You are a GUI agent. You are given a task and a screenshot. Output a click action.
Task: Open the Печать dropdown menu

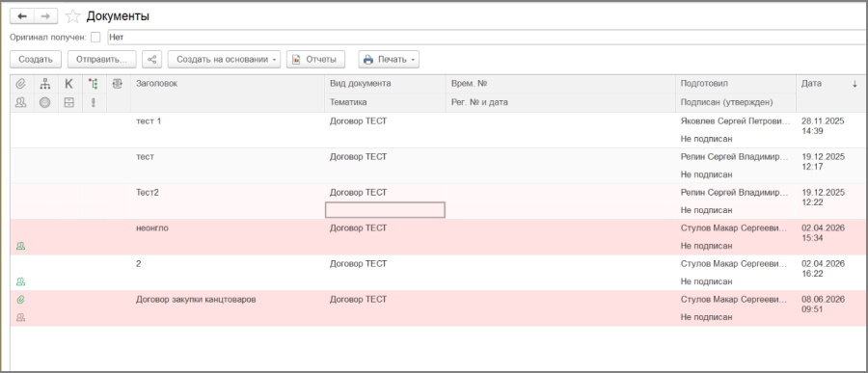[389, 59]
